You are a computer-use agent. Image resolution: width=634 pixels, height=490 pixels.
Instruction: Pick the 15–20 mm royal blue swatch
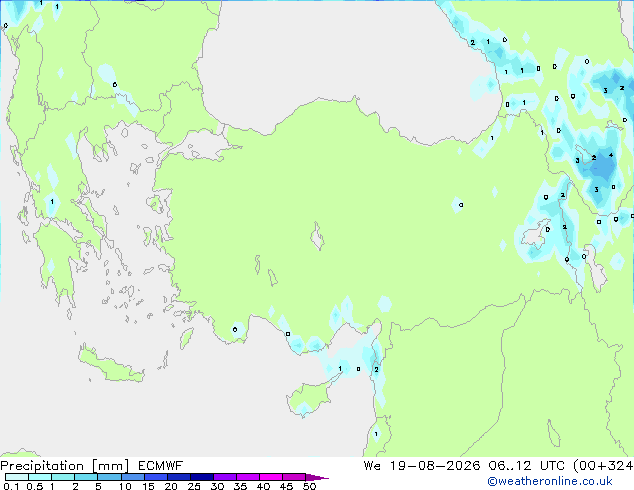(x=155, y=477)
